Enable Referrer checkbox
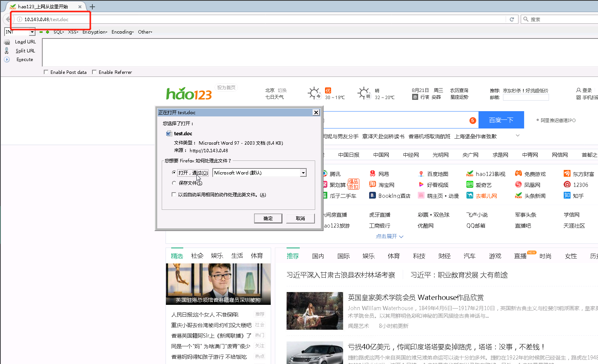 (x=94, y=72)
